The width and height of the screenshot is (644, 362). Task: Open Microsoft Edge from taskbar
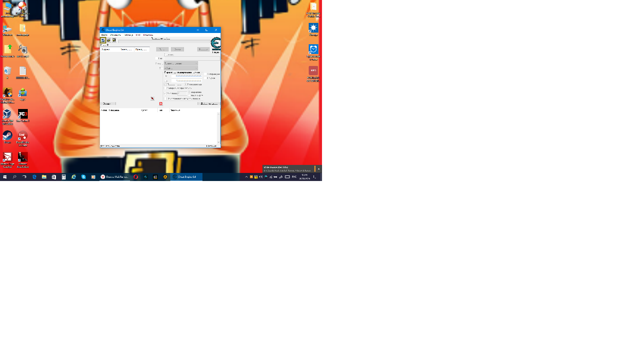34,177
